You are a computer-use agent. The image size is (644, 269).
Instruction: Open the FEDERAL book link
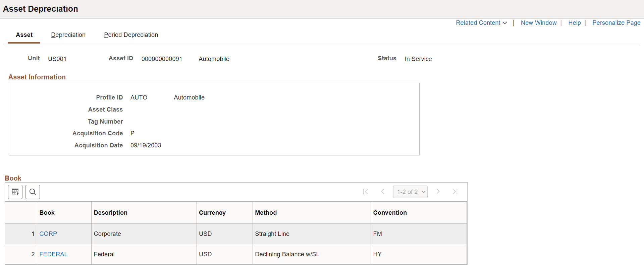53,254
